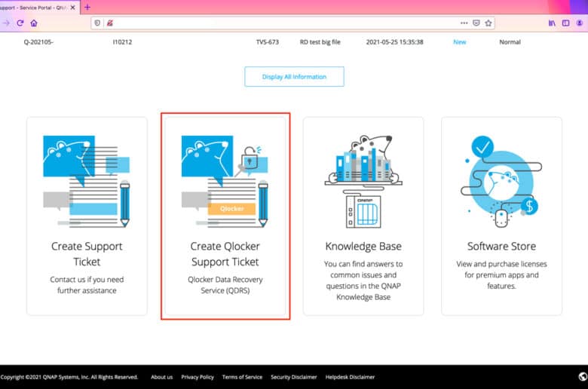Click 'View and purchase licenses' description
The height and width of the screenshot is (389, 588).
pyautogui.click(x=501, y=274)
